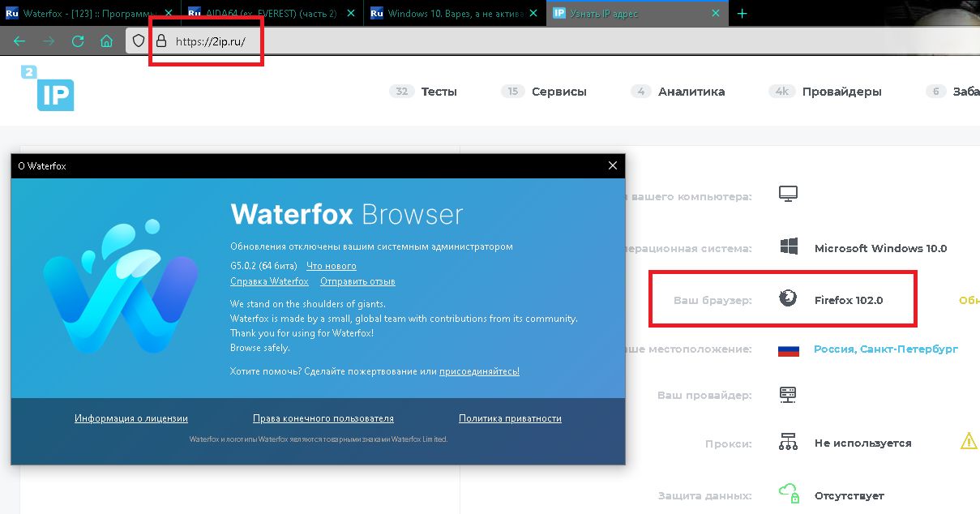Image resolution: width=980 pixels, height=514 pixels.
Task: Open the Аналитика menu
Action: [x=691, y=92]
